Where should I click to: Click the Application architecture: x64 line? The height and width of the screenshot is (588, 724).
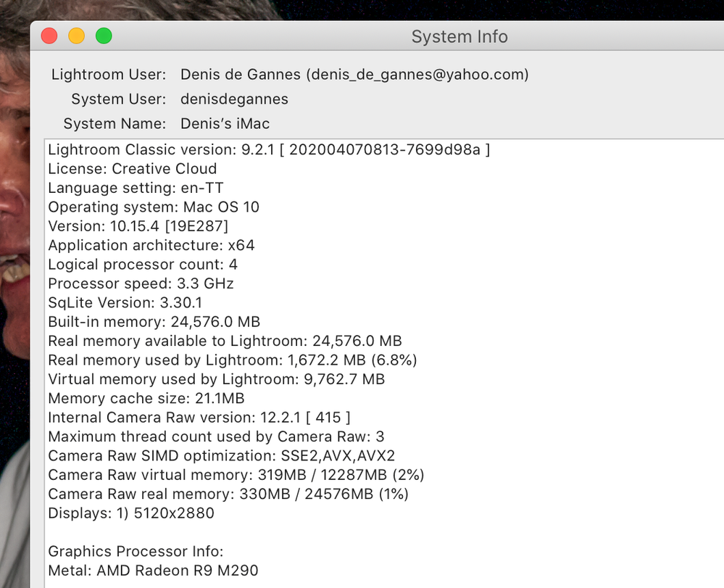[x=151, y=245]
